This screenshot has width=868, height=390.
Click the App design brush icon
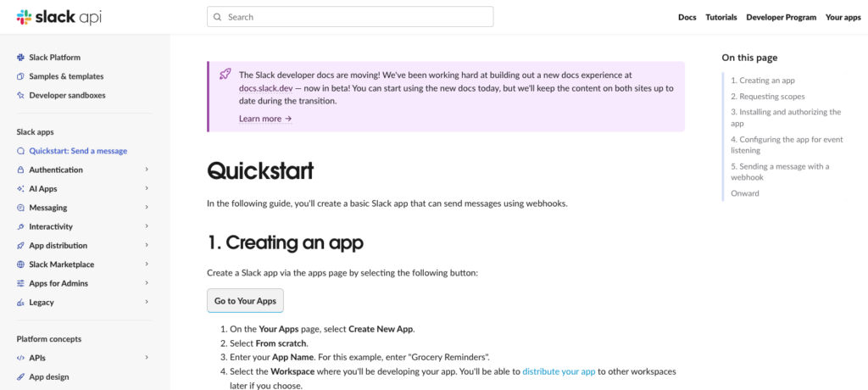click(x=20, y=376)
